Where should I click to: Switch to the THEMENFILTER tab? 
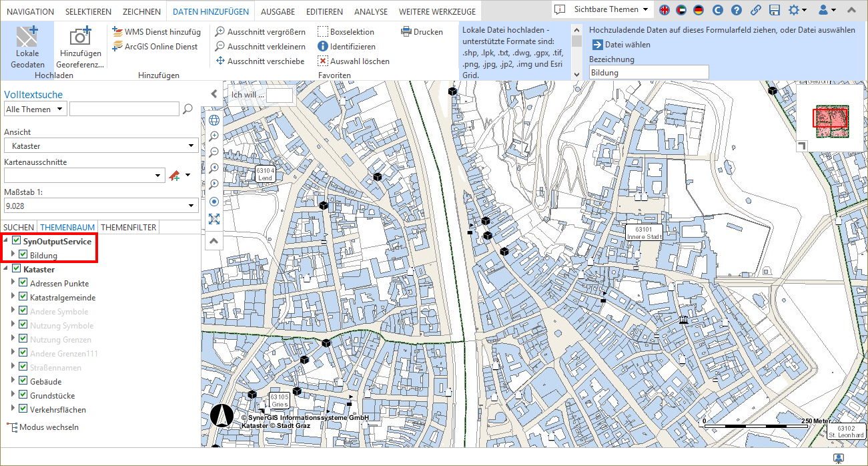point(128,227)
